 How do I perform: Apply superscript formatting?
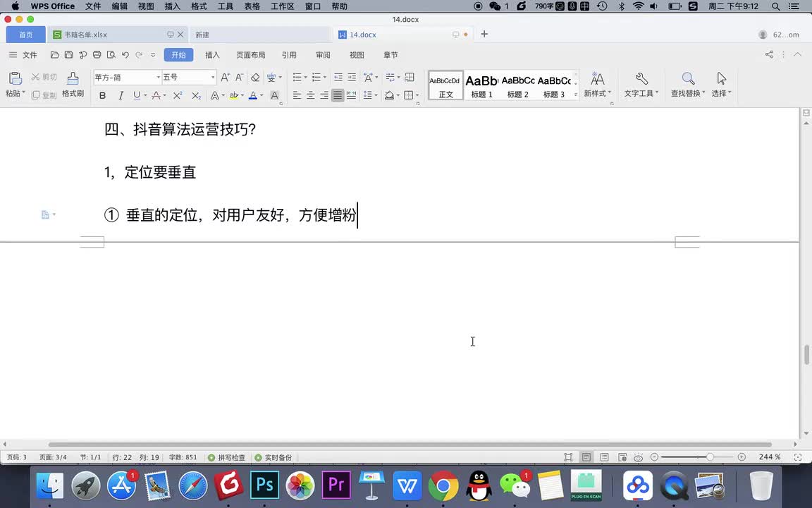click(178, 95)
